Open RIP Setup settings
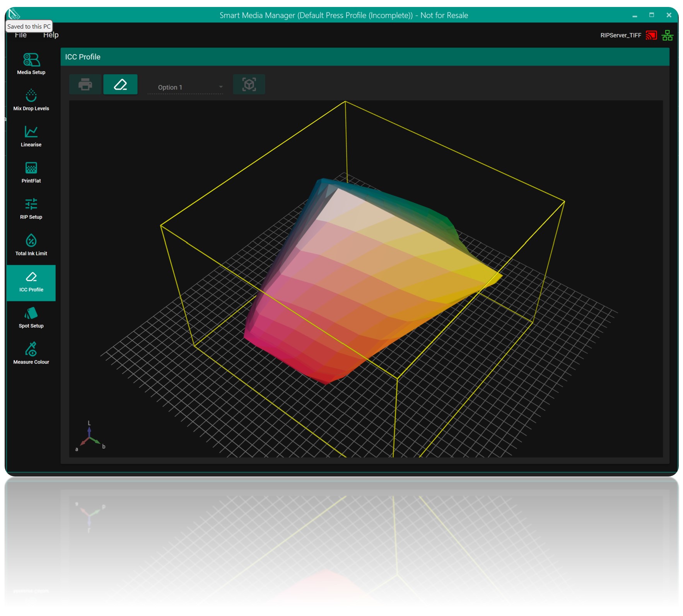Screen dimensions: 683x616 click(x=31, y=209)
